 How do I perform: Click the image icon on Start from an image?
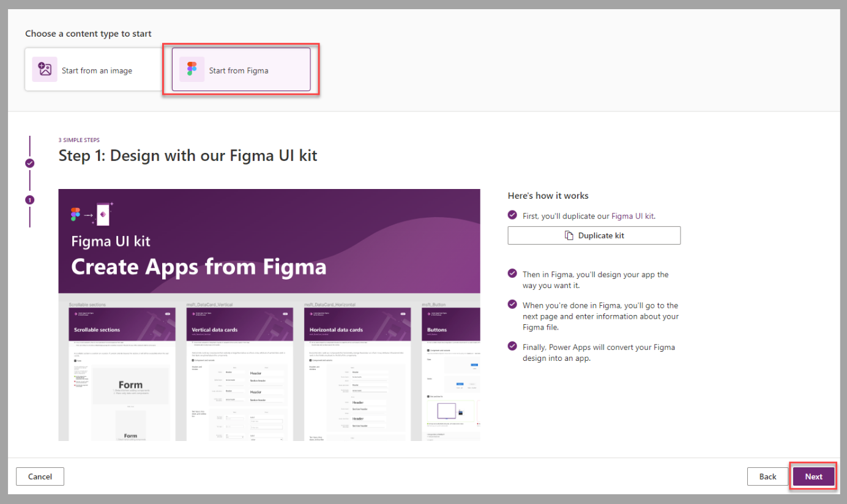[45, 70]
